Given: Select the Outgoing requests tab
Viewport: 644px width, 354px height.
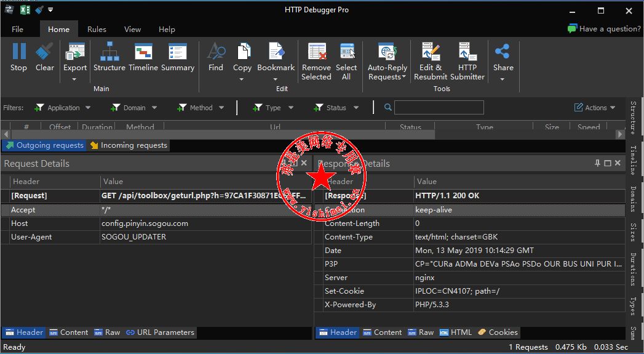Looking at the screenshot, I should coord(44,145).
